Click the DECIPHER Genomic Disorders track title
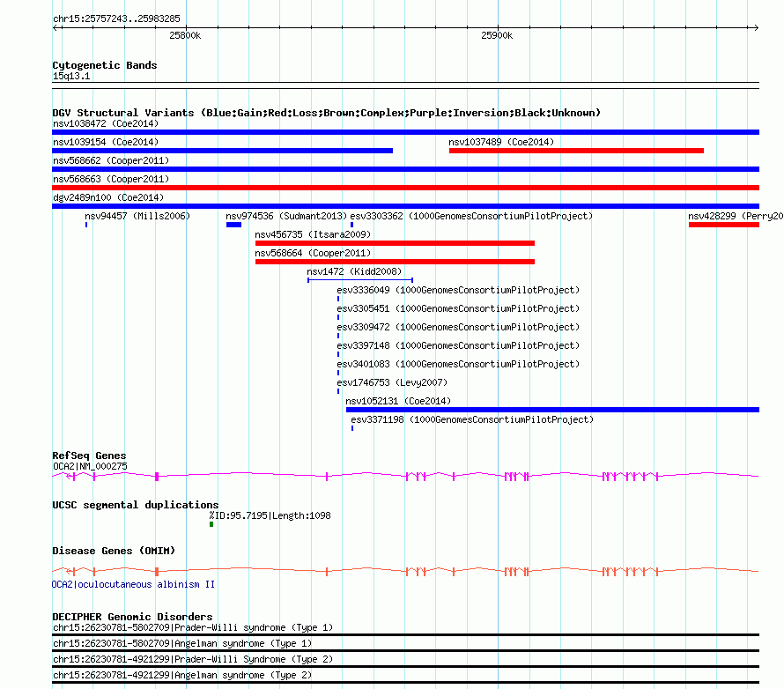The width and height of the screenshot is (784, 689). click(132, 617)
